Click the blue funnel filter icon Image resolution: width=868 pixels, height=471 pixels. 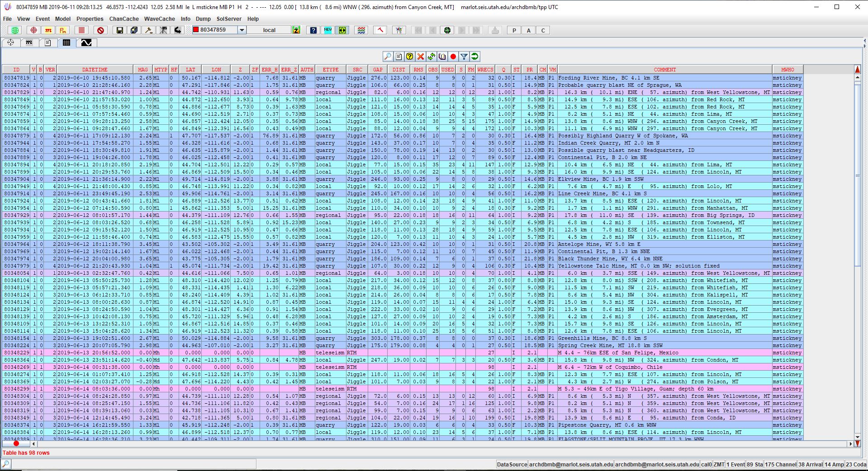(x=464, y=57)
